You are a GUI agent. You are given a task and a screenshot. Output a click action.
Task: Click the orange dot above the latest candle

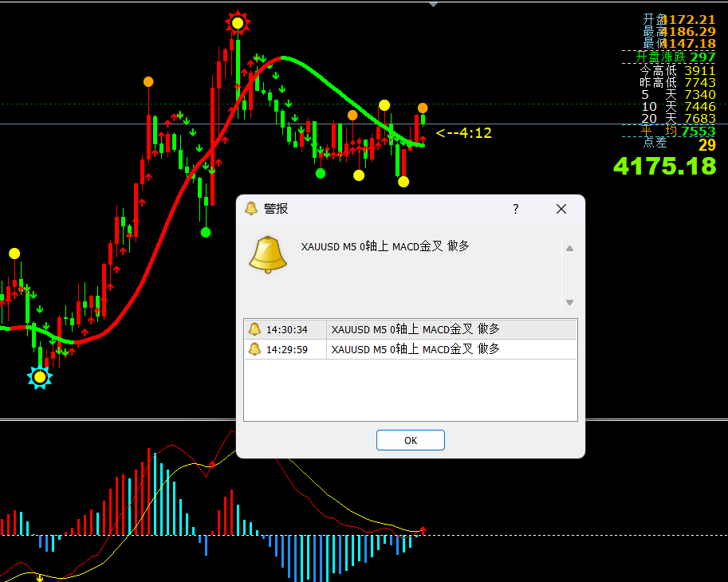coord(423,108)
